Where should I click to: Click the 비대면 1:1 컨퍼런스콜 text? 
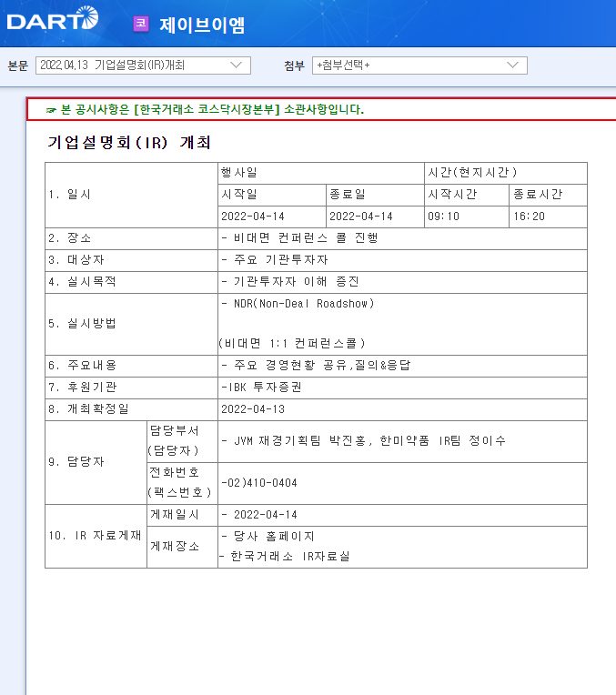[292, 344]
